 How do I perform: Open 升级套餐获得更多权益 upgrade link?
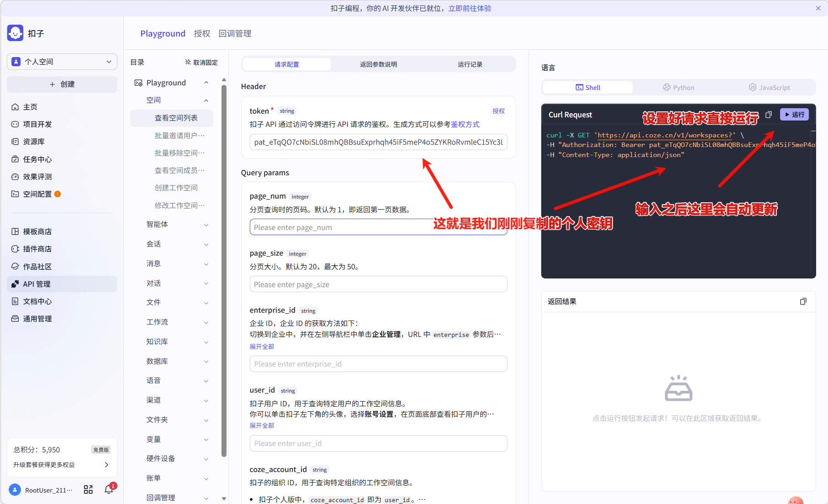pos(61,465)
